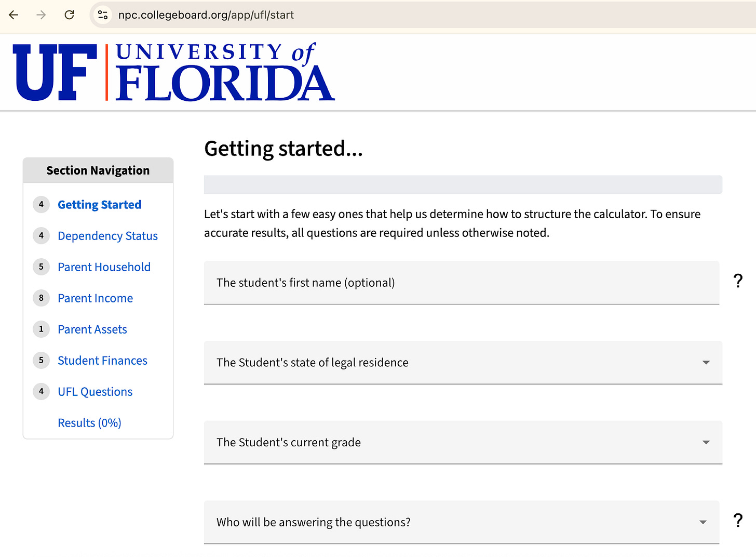Open Student Finances section

[102, 361]
